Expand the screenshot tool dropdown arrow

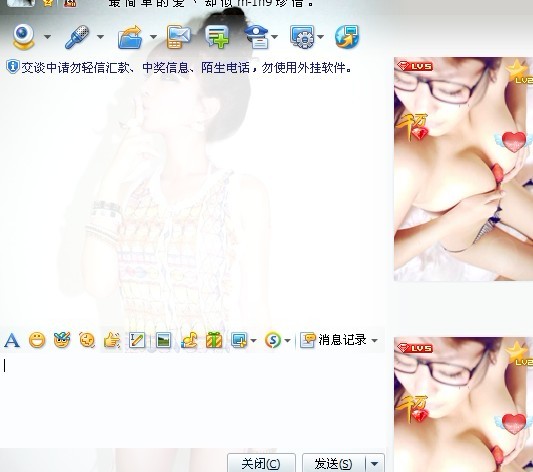click(254, 340)
